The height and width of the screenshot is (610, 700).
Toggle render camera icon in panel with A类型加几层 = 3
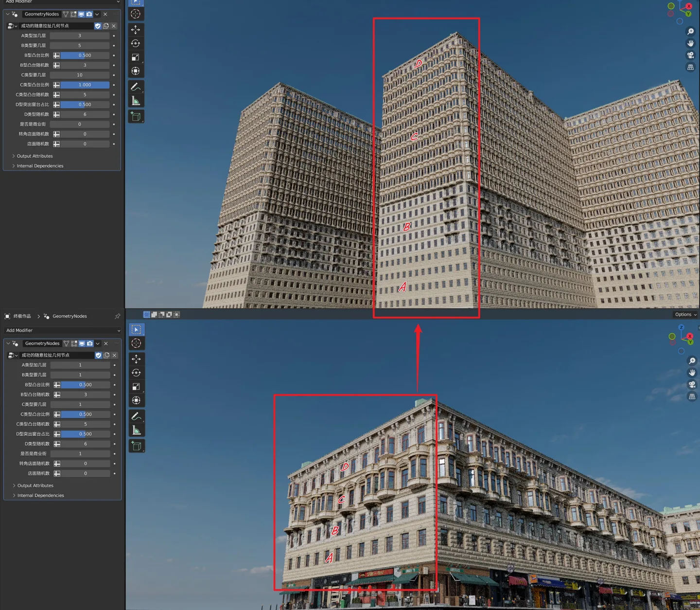point(89,14)
